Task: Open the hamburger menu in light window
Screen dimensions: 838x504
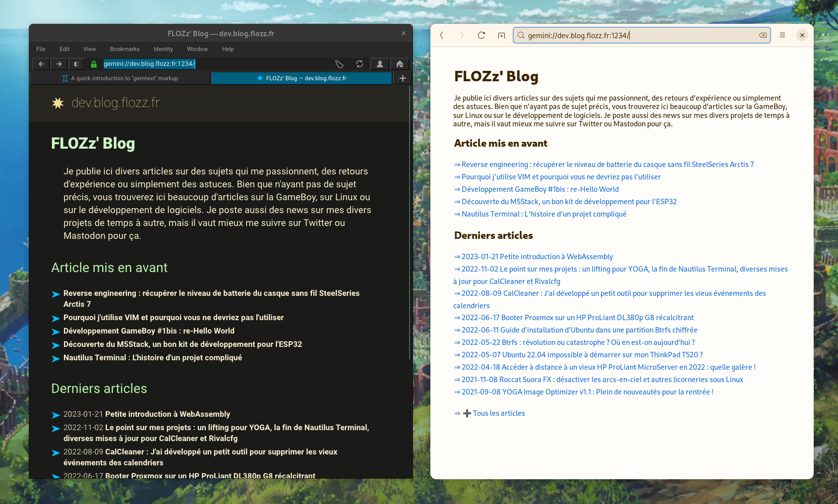Action: pos(782,35)
